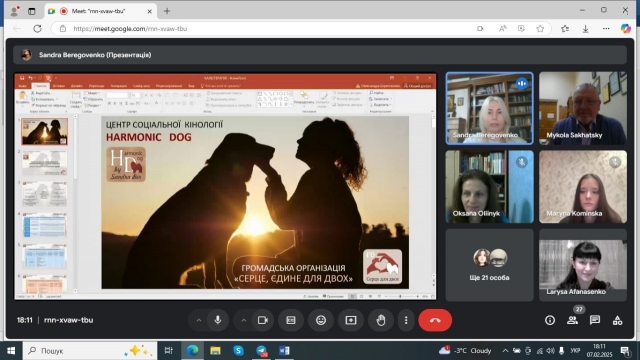Add this page to favorites star
The image size is (640, 360).
[540, 29]
